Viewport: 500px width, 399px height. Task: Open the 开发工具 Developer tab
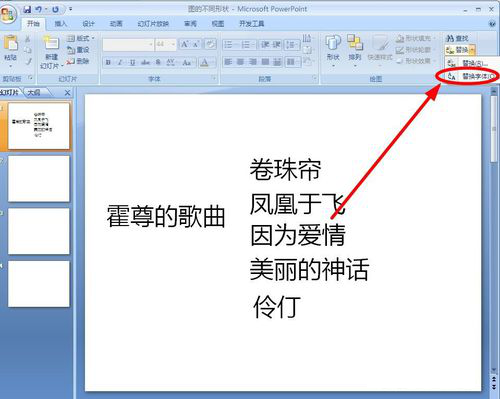coord(252,24)
